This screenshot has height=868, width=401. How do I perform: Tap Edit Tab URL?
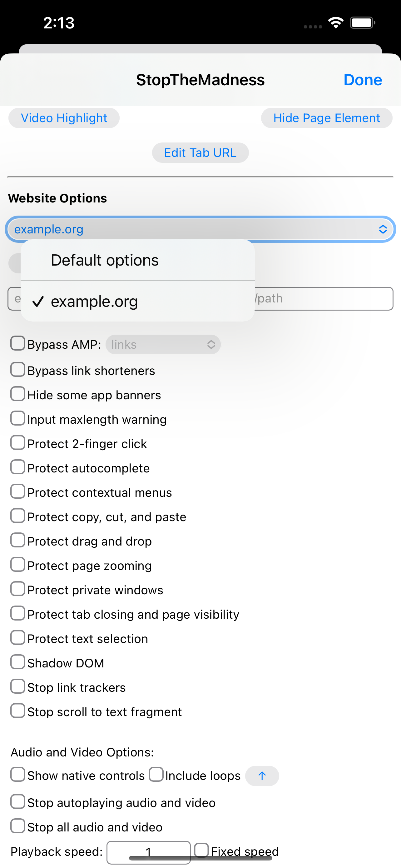tap(200, 153)
